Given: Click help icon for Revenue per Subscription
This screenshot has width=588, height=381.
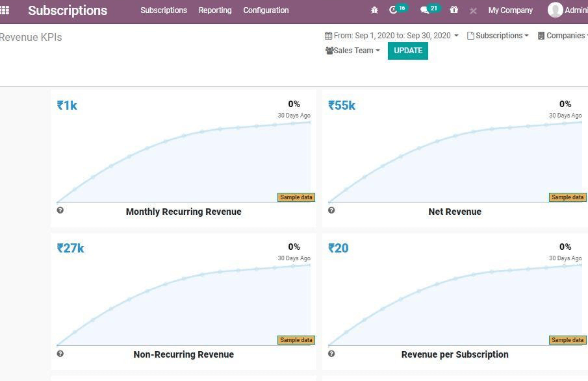Looking at the screenshot, I should 331,353.
